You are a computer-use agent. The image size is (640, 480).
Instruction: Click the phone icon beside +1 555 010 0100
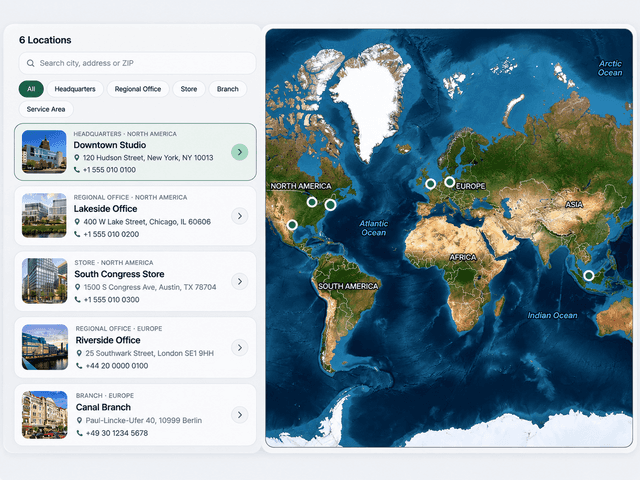[x=77, y=170]
